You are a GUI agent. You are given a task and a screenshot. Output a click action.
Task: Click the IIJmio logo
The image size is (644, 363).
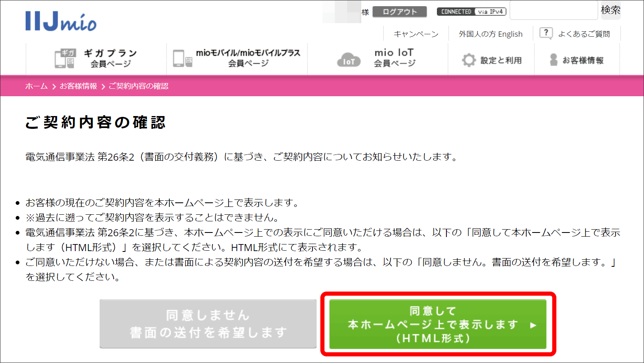61,21
